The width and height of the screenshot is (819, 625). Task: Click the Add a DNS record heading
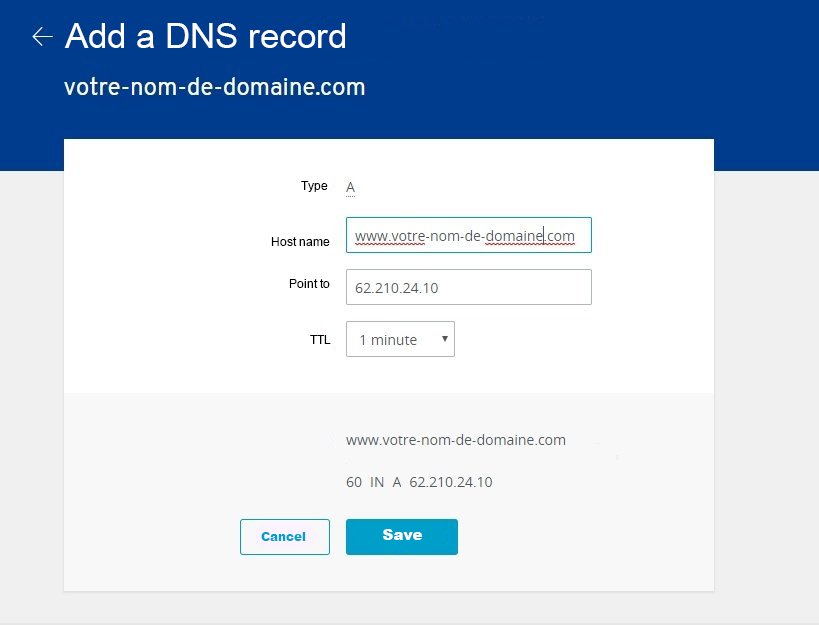(x=205, y=37)
